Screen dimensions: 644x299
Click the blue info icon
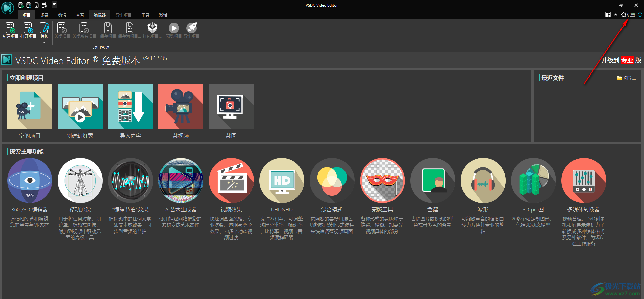pos(640,15)
